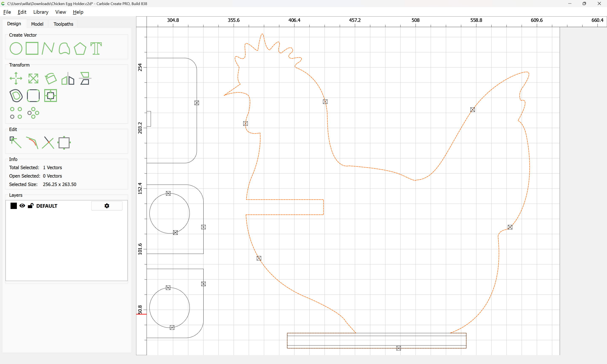Open the View menu
The image size is (607, 364).
(x=60, y=12)
